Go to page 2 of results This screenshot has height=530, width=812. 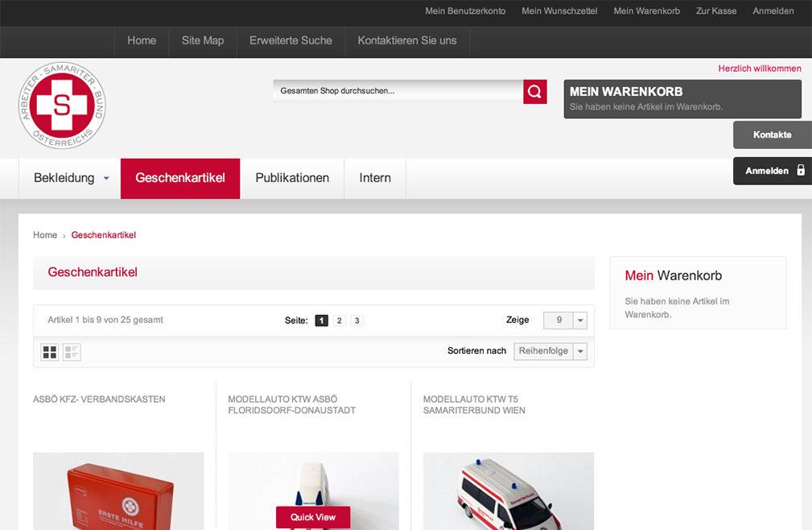[x=340, y=321]
